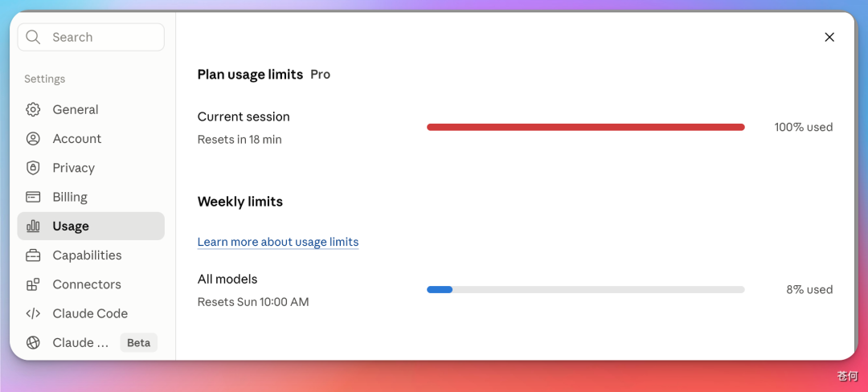Switch to the Account settings section
Image resolution: width=868 pixels, height=392 pixels.
click(91, 139)
